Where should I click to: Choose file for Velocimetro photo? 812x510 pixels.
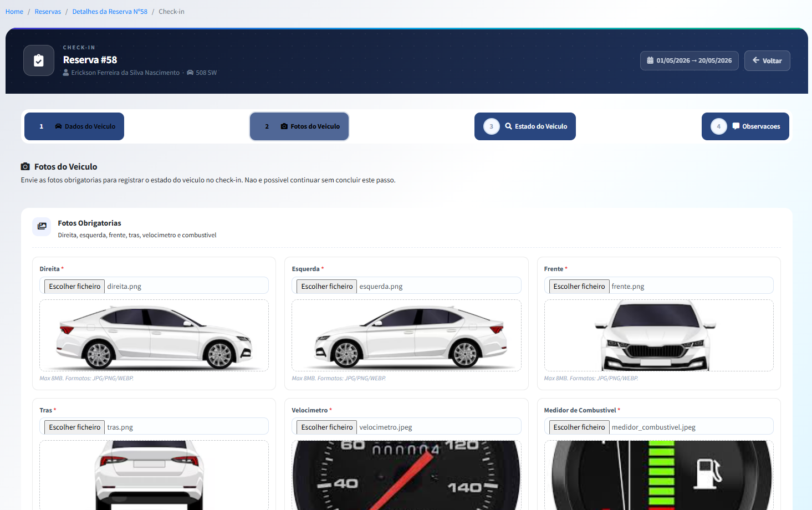[327, 427]
